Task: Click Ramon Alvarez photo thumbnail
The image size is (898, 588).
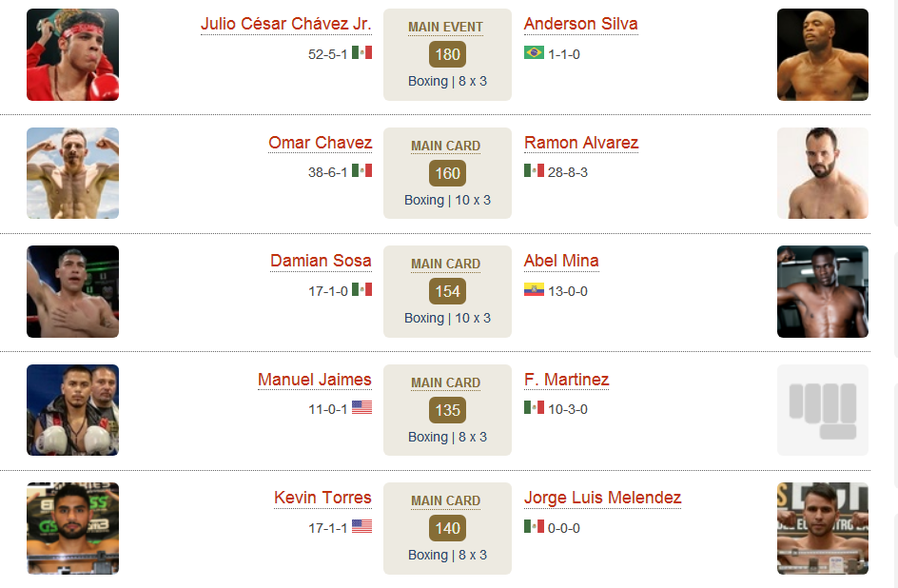Action: coord(823,173)
